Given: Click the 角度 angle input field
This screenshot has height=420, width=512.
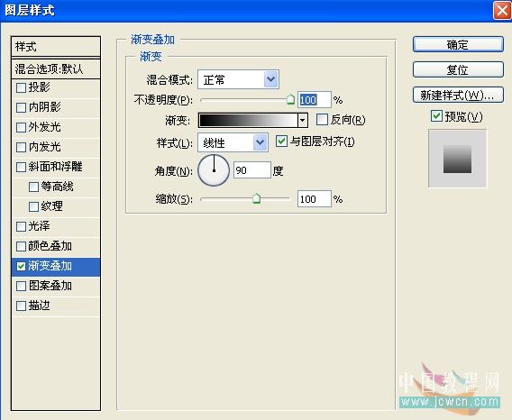Looking at the screenshot, I should (x=252, y=169).
